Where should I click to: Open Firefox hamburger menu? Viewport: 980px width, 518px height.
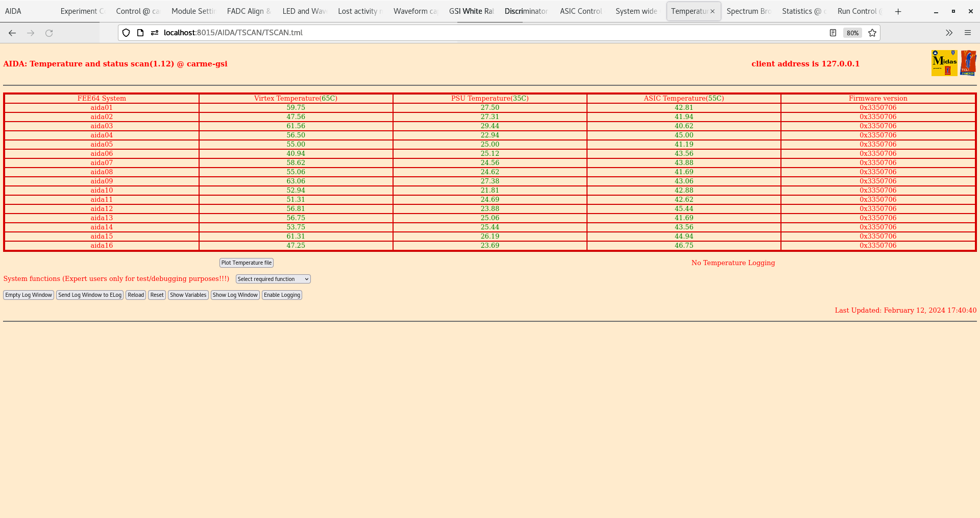coord(968,33)
